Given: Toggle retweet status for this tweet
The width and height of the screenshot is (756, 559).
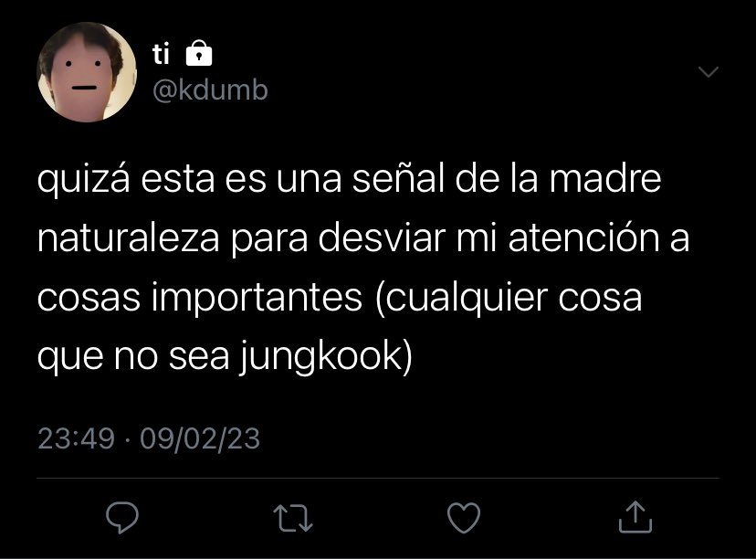Looking at the screenshot, I should 293,518.
